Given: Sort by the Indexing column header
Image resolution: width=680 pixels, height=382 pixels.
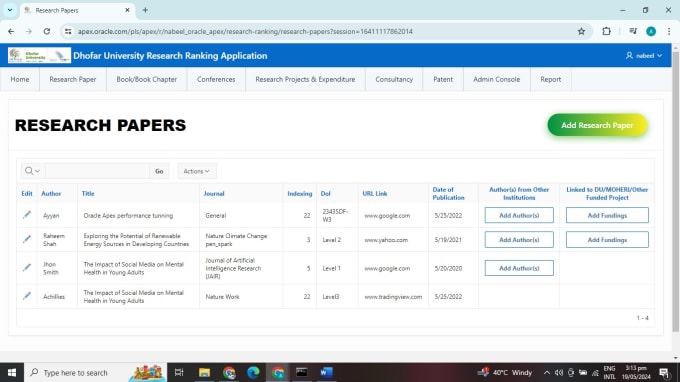Looking at the screenshot, I should [300, 193].
